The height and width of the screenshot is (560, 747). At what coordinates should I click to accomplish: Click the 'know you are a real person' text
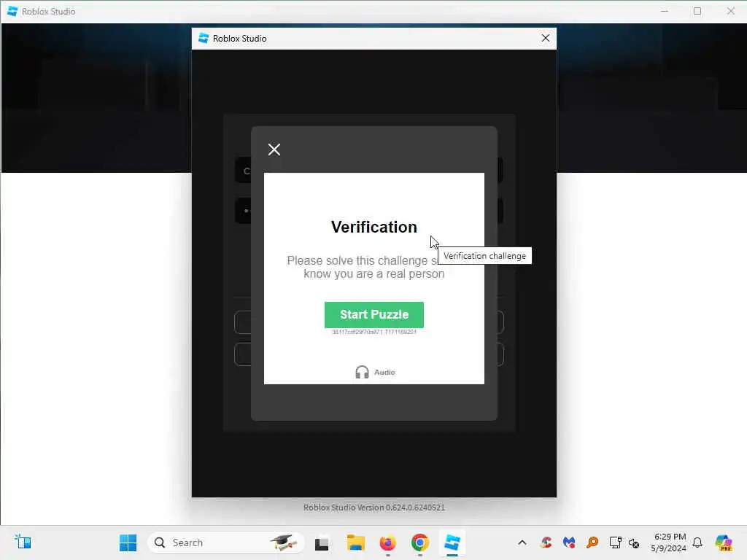[374, 274]
